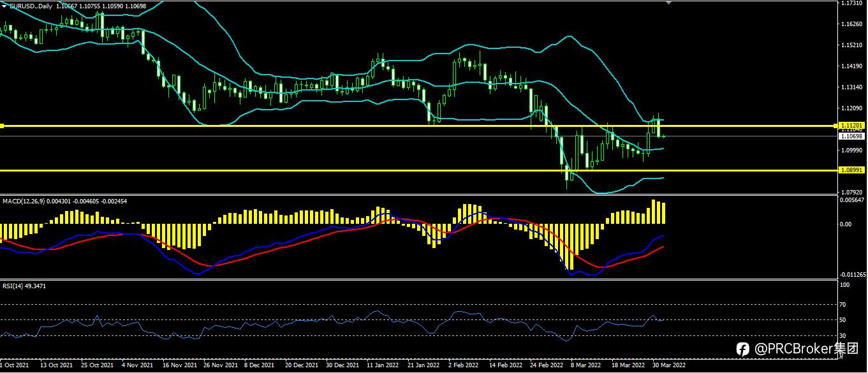868x373 pixels.
Task: Click the gray chart shift triangle marker
Action: click(668, 3)
